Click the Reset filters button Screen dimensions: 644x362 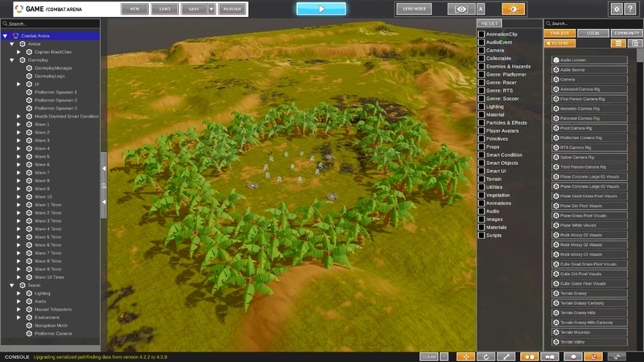pyautogui.click(x=489, y=23)
